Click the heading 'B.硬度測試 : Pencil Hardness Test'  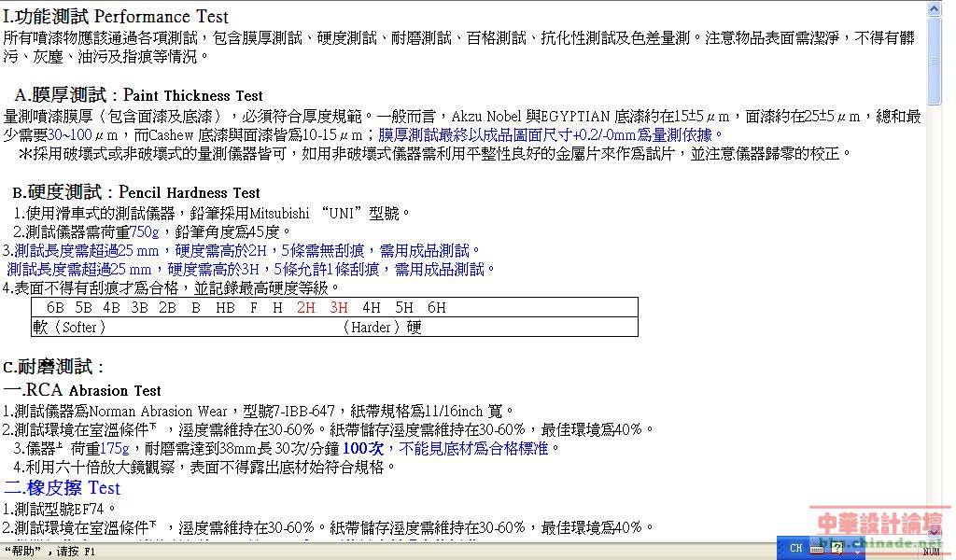pyautogui.click(x=136, y=192)
